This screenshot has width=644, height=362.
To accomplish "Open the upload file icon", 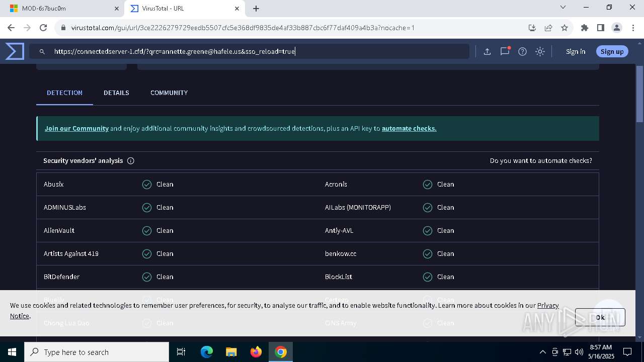I will [487, 51].
